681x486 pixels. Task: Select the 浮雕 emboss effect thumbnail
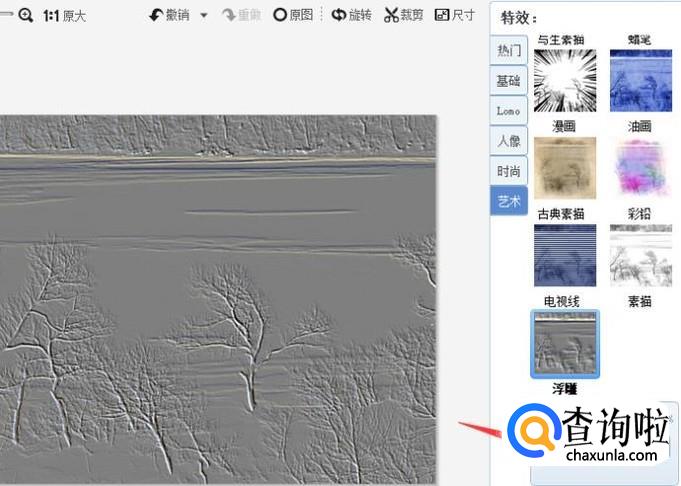click(x=565, y=344)
